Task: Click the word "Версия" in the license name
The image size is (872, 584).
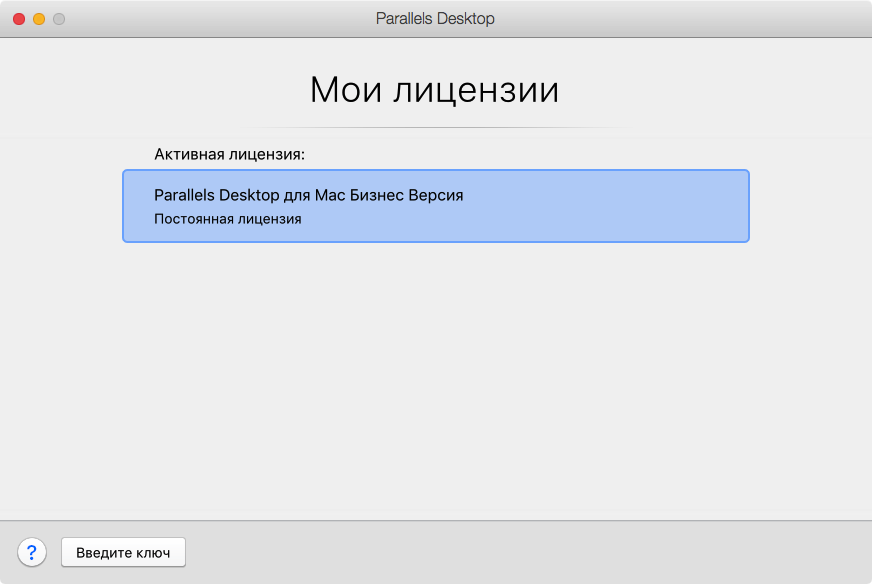Action: click(x=436, y=195)
